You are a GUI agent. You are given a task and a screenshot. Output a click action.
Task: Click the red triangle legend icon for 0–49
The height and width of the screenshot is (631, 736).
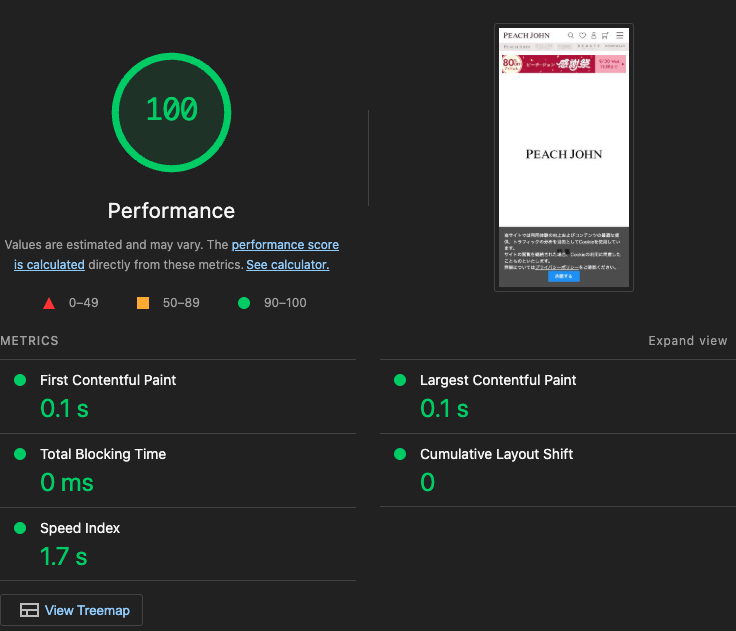[49, 303]
